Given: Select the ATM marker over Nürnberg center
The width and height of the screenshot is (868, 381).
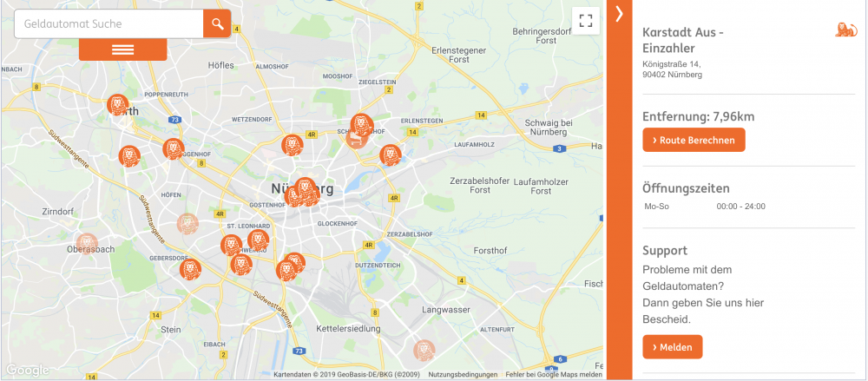Looking at the screenshot, I should [305, 188].
